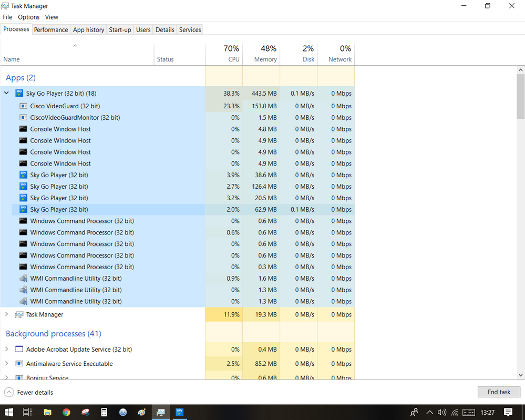Switch to Sky Go on the taskbar

180,412
